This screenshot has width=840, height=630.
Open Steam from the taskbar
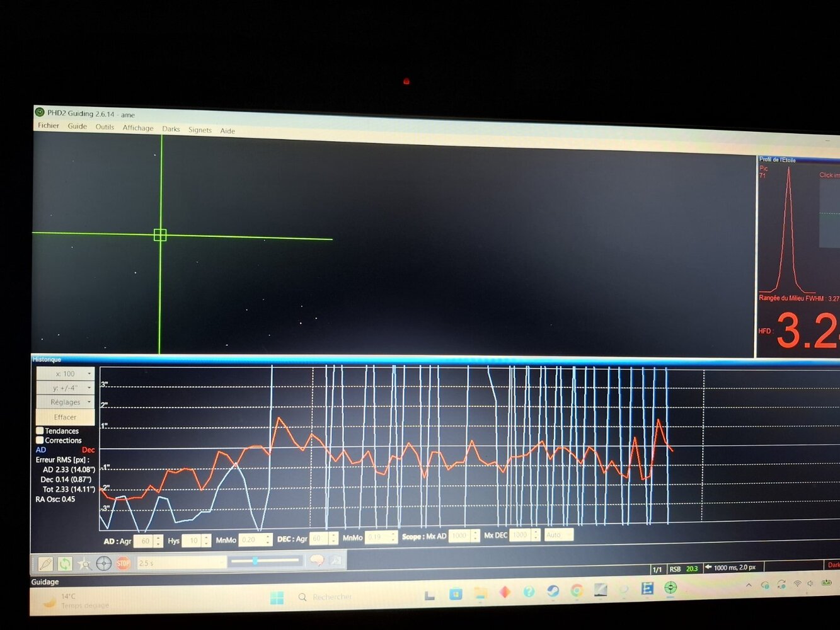click(x=553, y=591)
